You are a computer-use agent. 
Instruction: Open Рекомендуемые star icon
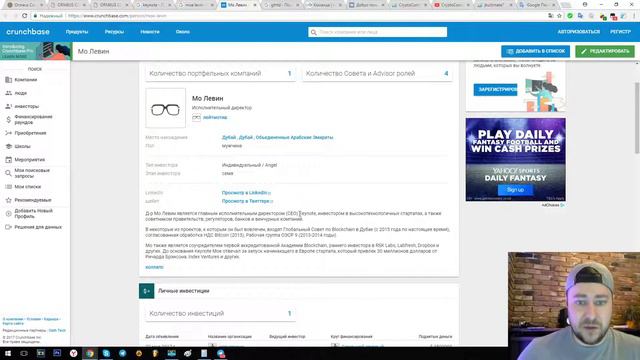[9, 200]
